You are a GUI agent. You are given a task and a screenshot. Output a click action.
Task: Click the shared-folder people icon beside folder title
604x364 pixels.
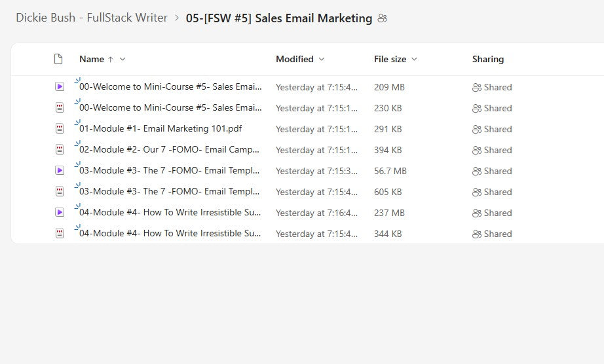382,18
